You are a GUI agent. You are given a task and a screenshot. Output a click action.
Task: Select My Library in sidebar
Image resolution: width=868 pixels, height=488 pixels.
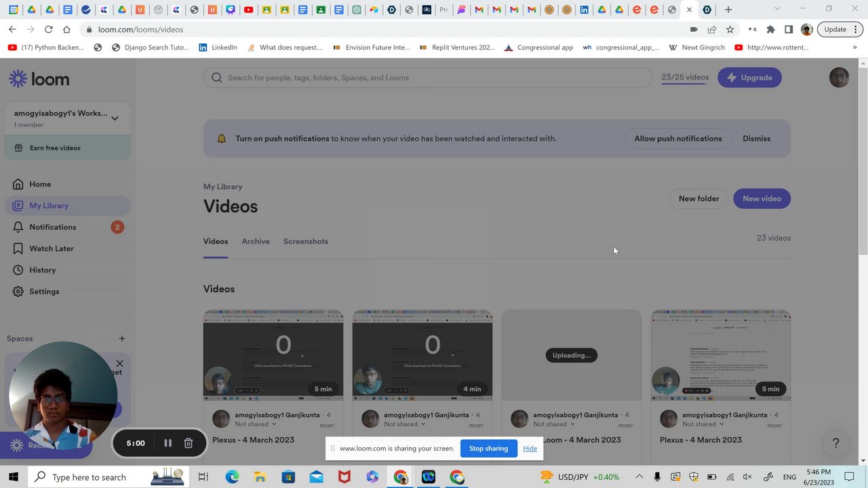pos(68,205)
